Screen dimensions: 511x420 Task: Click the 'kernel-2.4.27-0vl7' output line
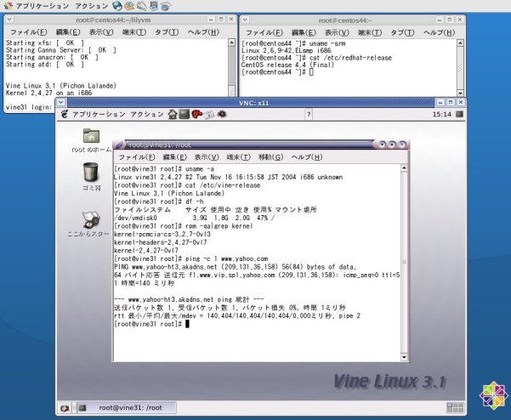146,251
